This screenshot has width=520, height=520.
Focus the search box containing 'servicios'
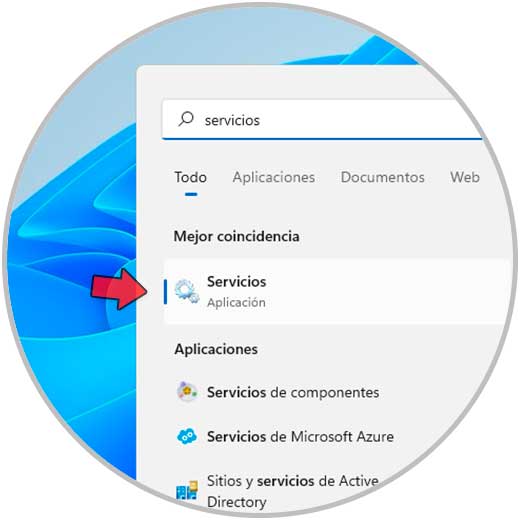tap(322, 120)
